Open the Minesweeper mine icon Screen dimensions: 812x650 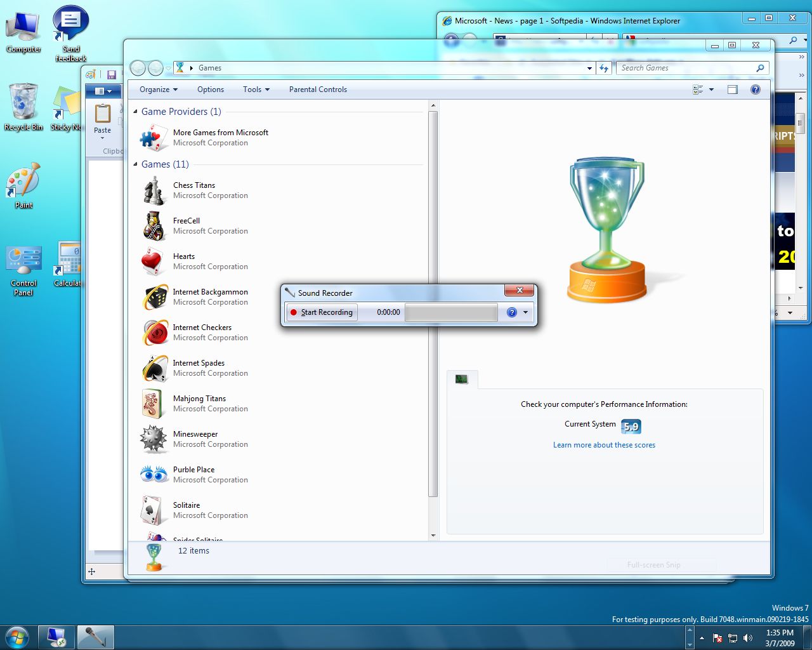click(x=154, y=439)
